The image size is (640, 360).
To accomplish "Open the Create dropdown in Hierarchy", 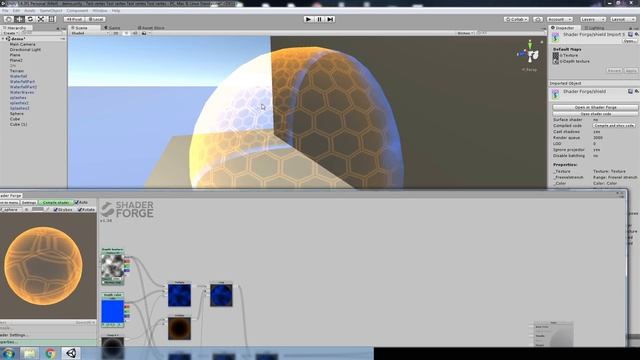I will (11, 33).
